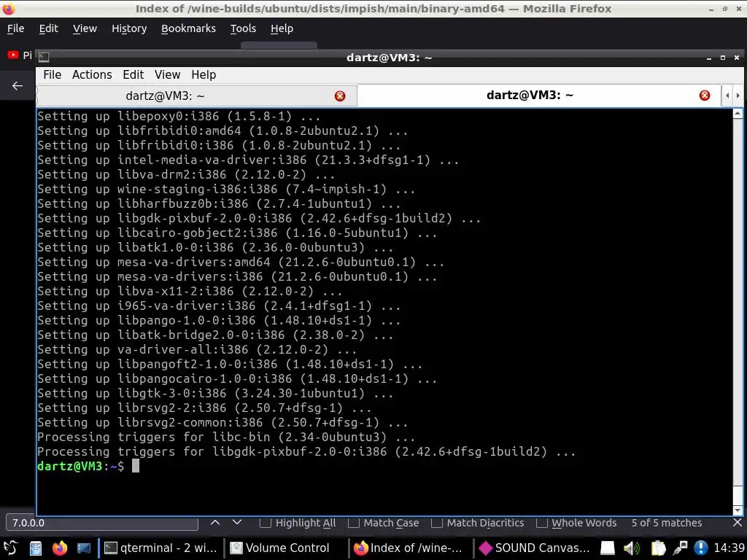This screenshot has width=747, height=560.
Task: Open the file manager from taskbar launcher
Action: point(36,548)
